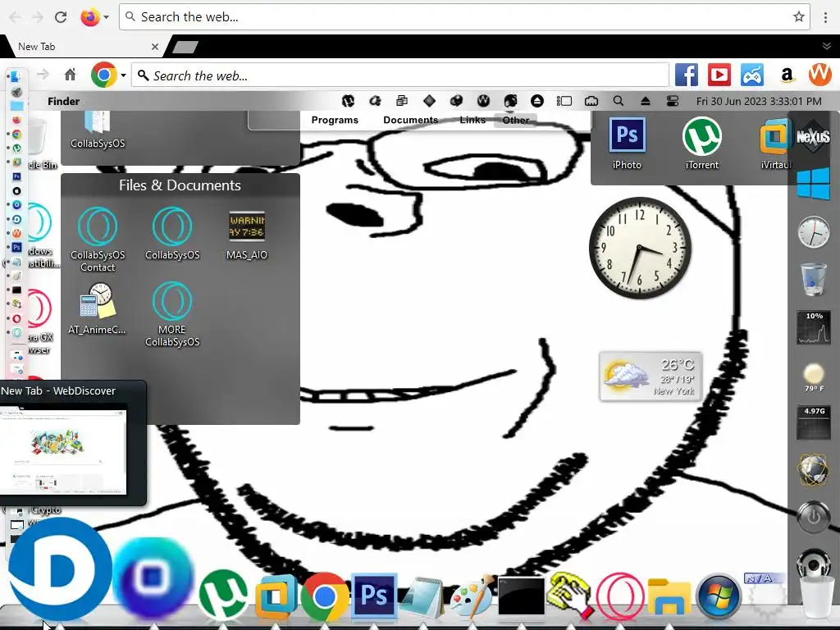
Task: Click the circled eject icon in Finder bar
Action: point(537,101)
